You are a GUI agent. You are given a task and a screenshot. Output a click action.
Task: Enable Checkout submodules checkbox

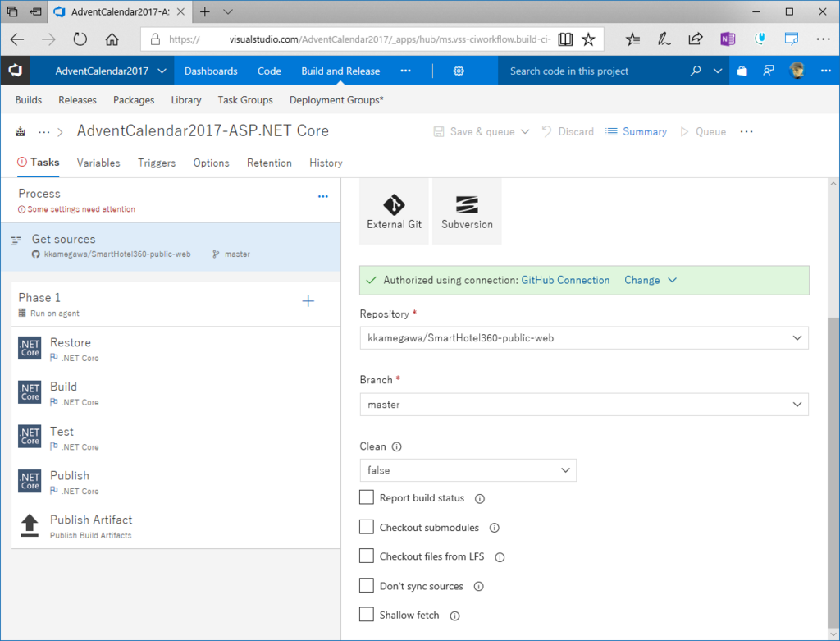pyautogui.click(x=367, y=527)
